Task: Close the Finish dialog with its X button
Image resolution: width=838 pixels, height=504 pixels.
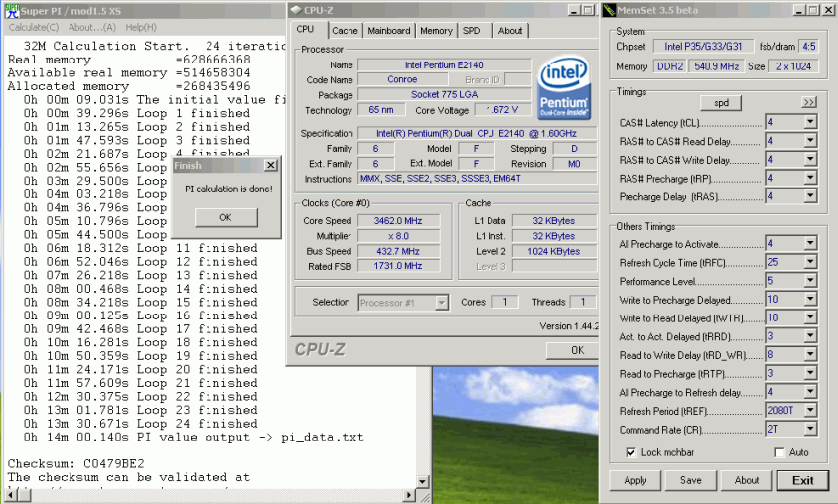Action: [x=271, y=165]
